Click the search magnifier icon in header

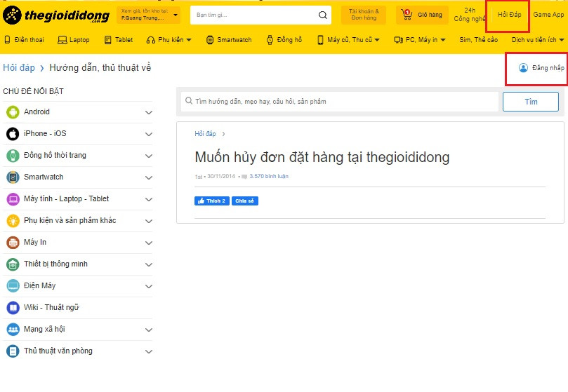click(x=322, y=15)
